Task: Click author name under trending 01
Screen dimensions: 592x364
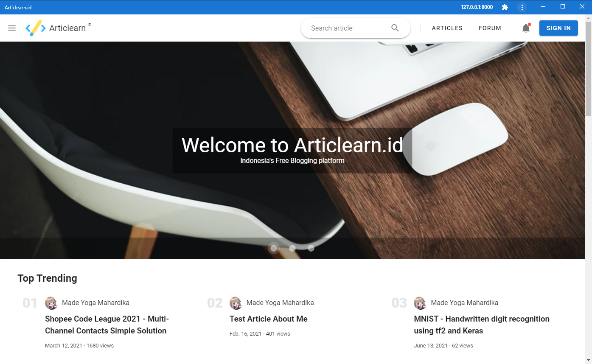Action: point(95,303)
